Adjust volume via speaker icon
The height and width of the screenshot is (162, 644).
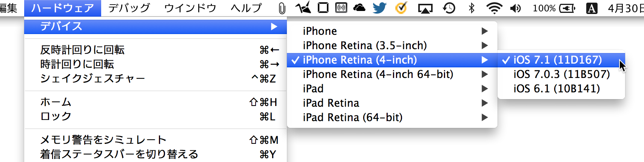[x=515, y=8]
